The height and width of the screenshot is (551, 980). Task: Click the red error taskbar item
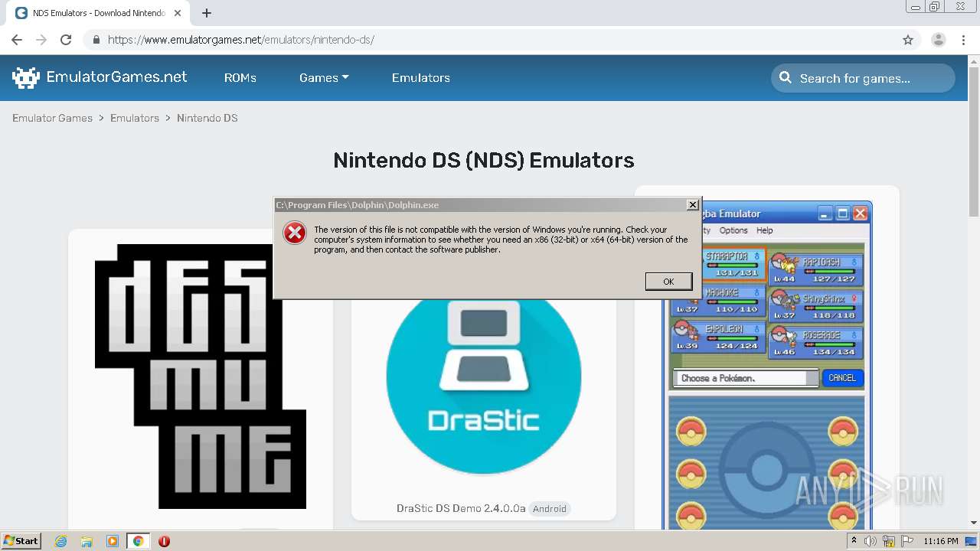point(164,541)
